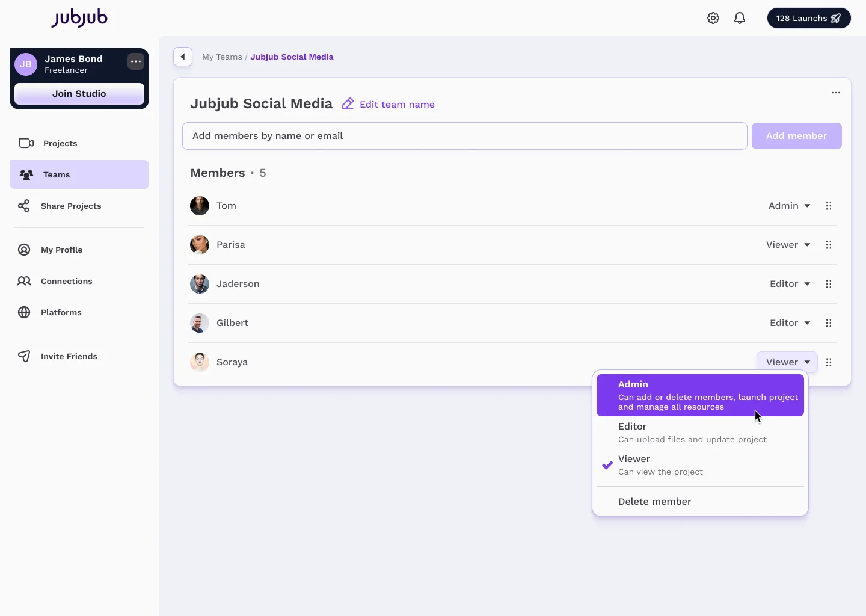866x616 pixels.
Task: Open Parisa's Viewer role dropdown
Action: 788,245
